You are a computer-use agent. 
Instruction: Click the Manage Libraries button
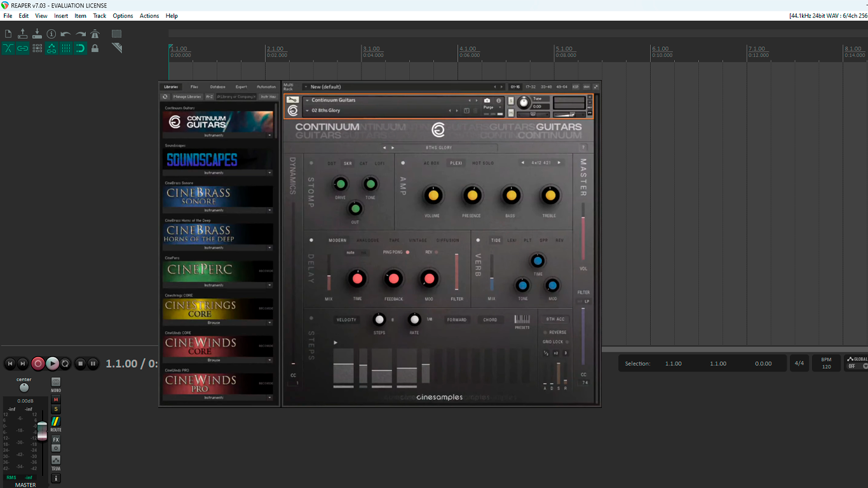pyautogui.click(x=187, y=97)
